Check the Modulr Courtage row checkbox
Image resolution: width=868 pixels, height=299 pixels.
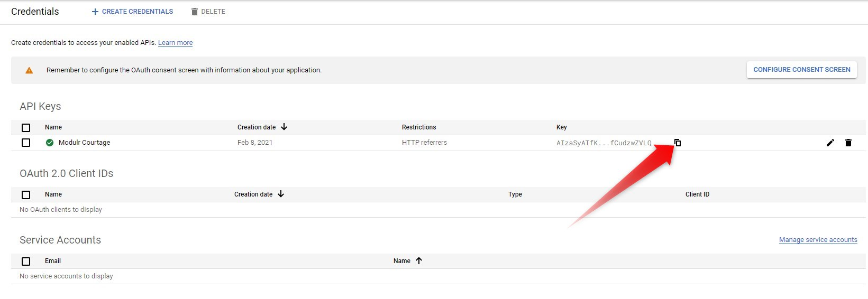click(26, 143)
